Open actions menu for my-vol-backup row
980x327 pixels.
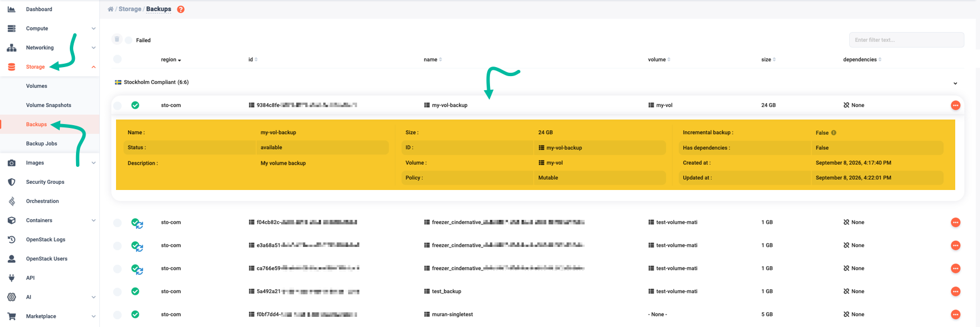tap(955, 105)
